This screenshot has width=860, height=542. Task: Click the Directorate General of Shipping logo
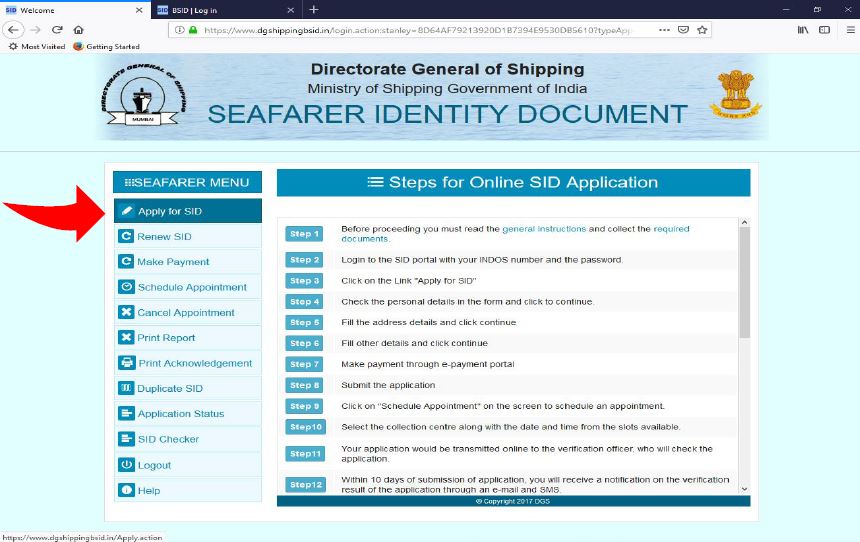click(143, 96)
